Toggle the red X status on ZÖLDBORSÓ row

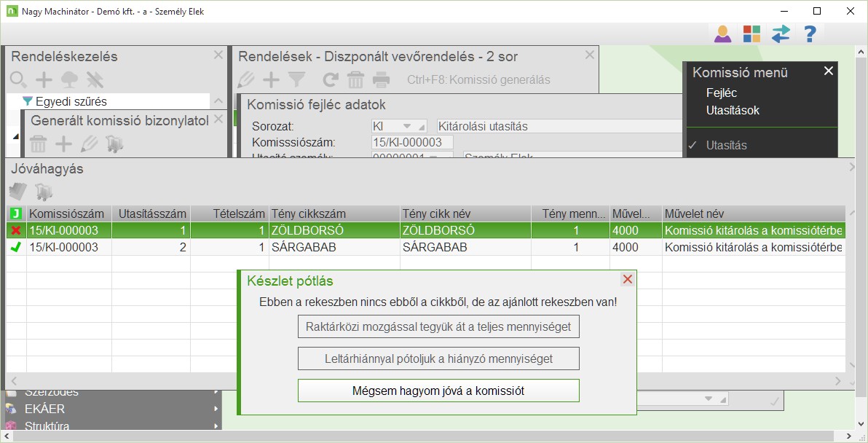(16, 230)
